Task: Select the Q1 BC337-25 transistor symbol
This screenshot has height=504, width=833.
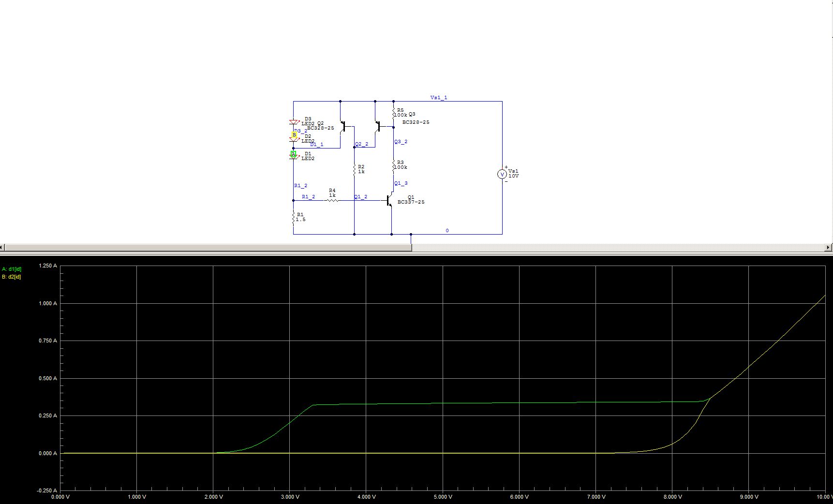Action: (389, 200)
